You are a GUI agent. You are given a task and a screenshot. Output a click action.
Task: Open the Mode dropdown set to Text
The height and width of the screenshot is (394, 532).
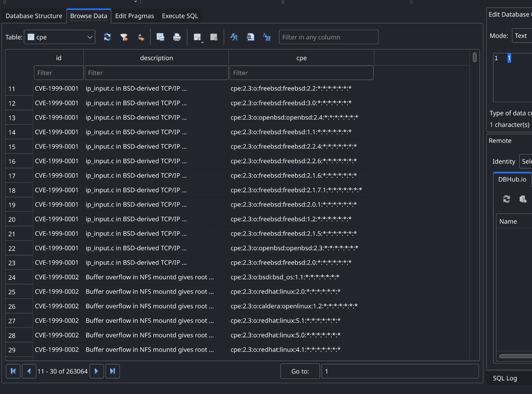(x=522, y=36)
